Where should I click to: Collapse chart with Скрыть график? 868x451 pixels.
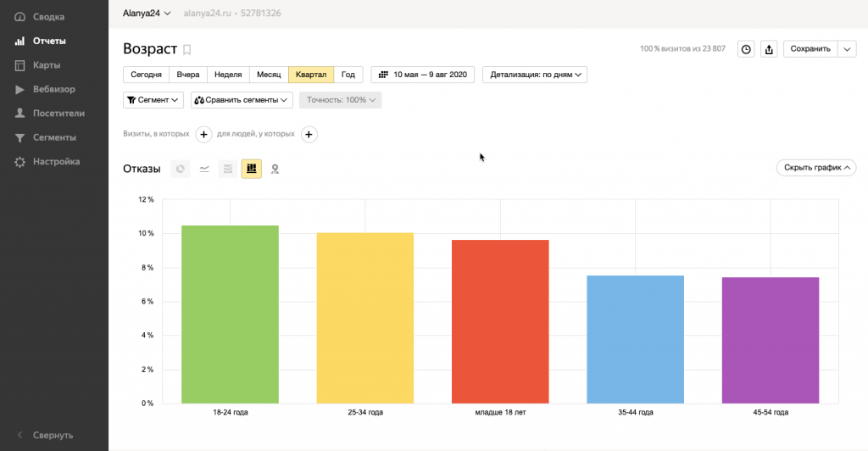pyautogui.click(x=816, y=168)
